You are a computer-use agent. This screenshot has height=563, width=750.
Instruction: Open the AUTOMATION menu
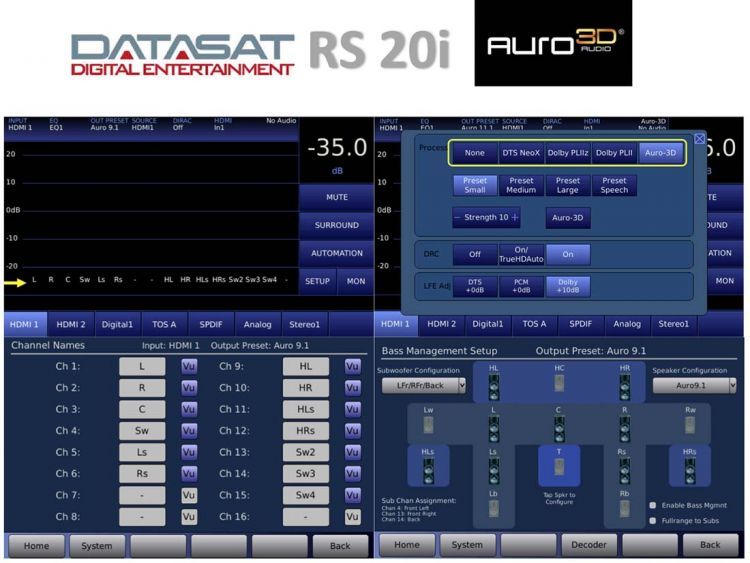[x=337, y=254]
